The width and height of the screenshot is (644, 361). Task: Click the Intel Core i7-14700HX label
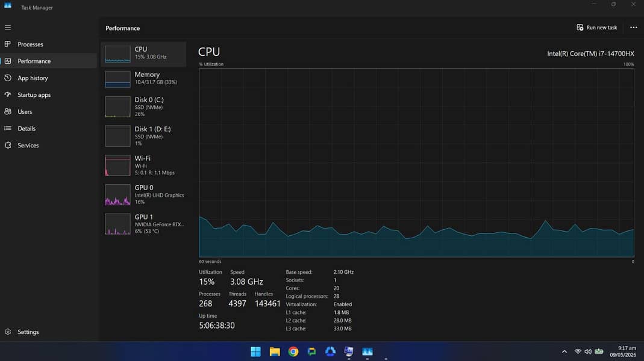point(590,54)
